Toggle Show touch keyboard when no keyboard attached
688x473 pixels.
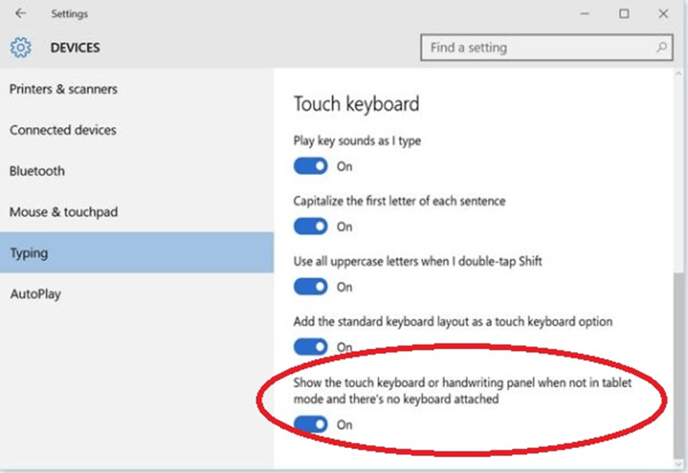click(311, 424)
